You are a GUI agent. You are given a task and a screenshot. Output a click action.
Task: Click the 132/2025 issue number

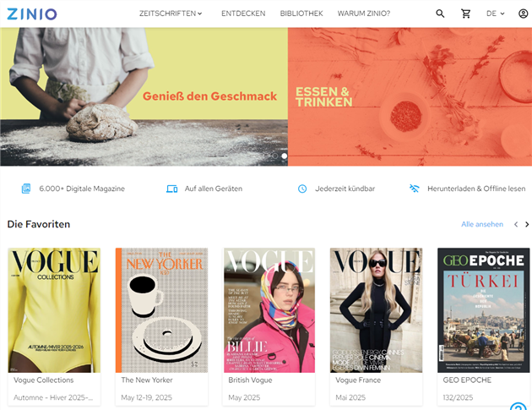[458, 397]
